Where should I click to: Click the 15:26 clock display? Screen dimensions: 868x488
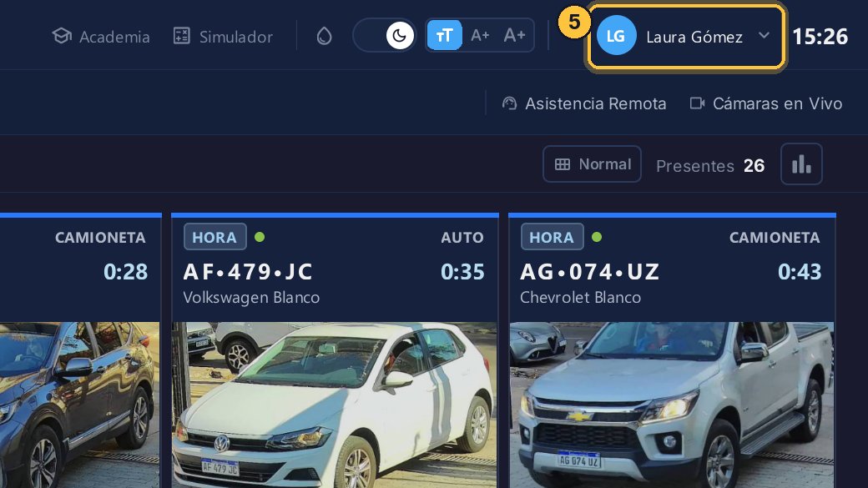tap(820, 37)
